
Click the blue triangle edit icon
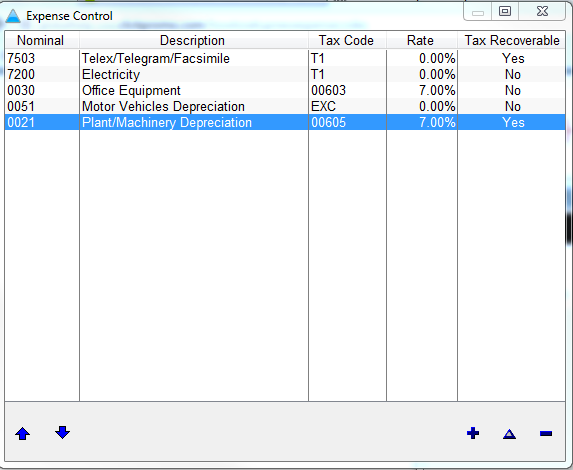pos(509,434)
